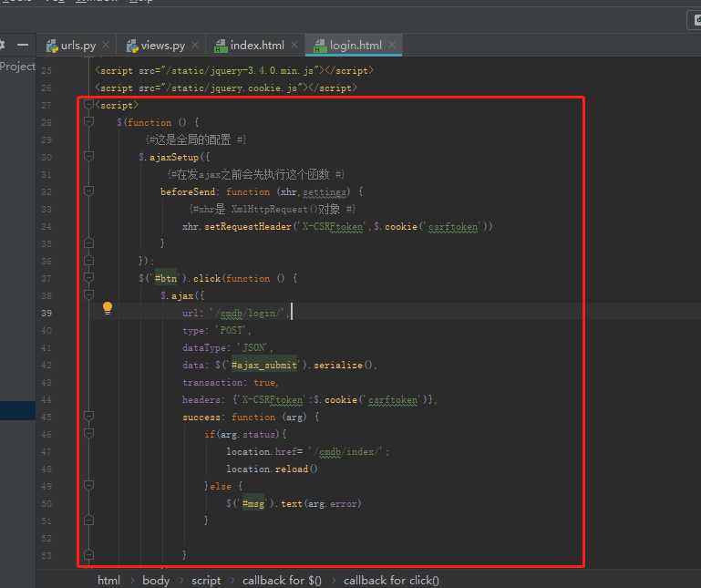Collapse the $(function () fold at line 28

88,122
